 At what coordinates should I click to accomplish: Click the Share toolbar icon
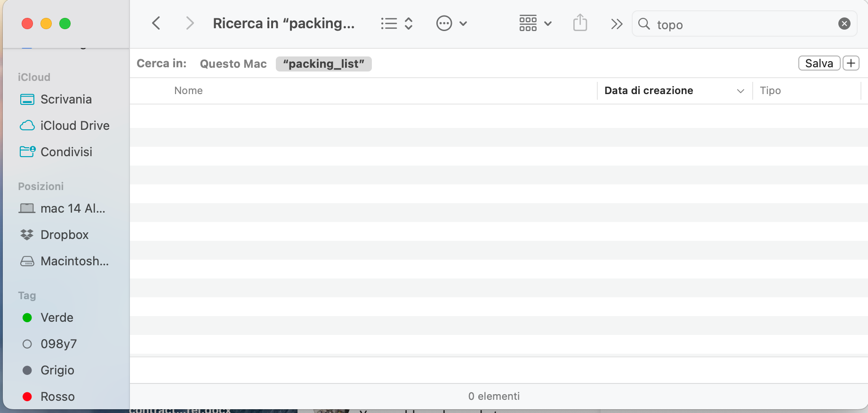580,23
